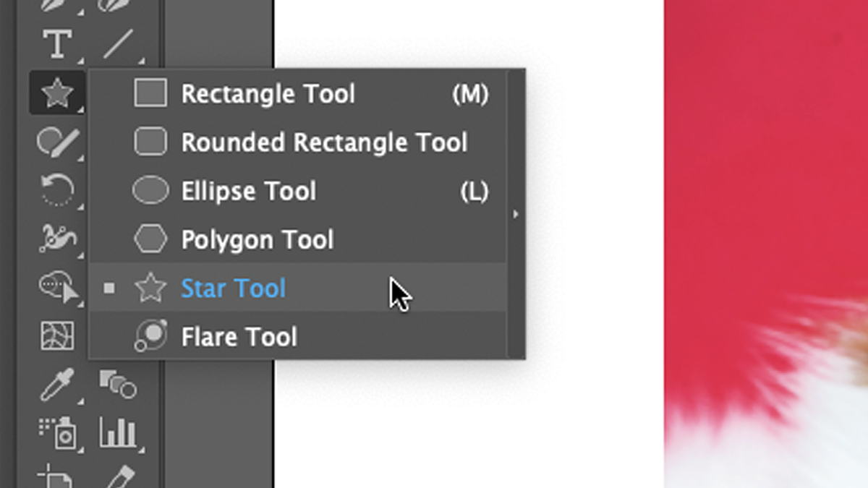This screenshot has width=868, height=488.
Task: Choose Rounded Rectangle Tool from the list
Action: (325, 142)
